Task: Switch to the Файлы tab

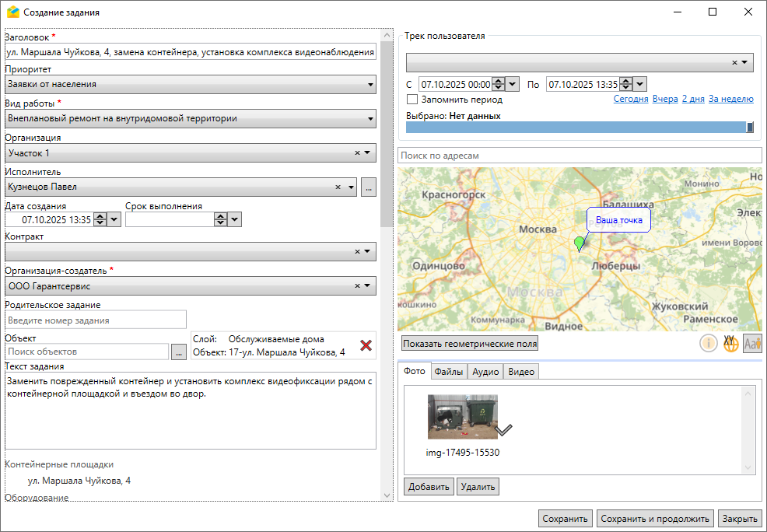Action: [x=448, y=372]
